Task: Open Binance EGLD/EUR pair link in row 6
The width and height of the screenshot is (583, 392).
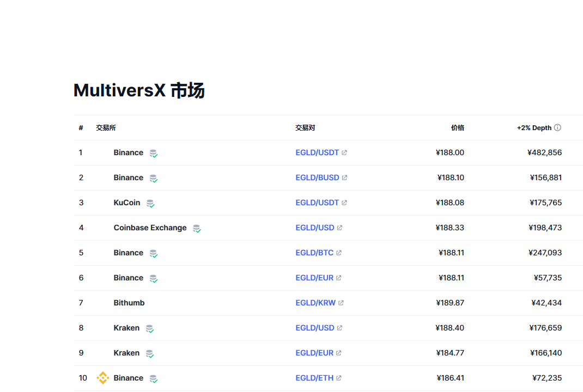Action: [314, 278]
